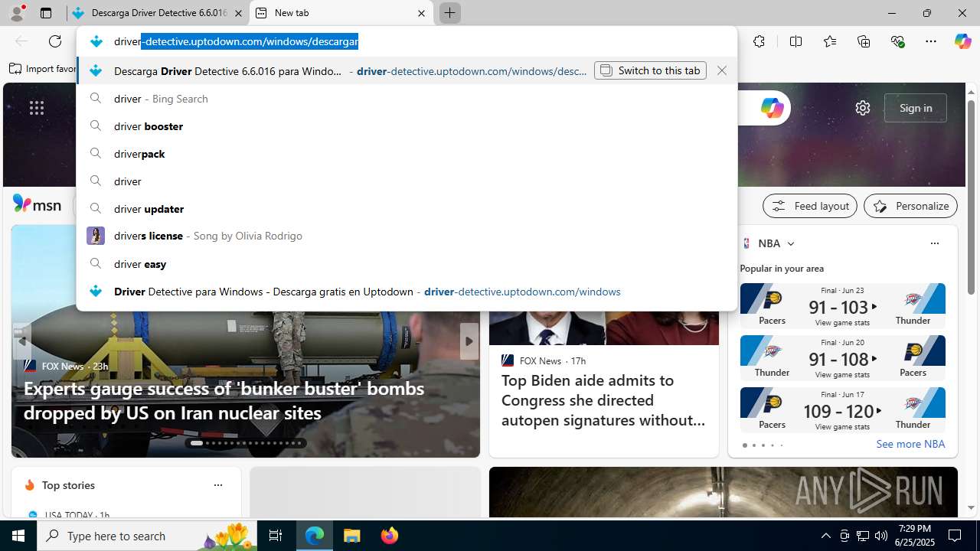Select 'driver booster' suggestion

(x=407, y=126)
